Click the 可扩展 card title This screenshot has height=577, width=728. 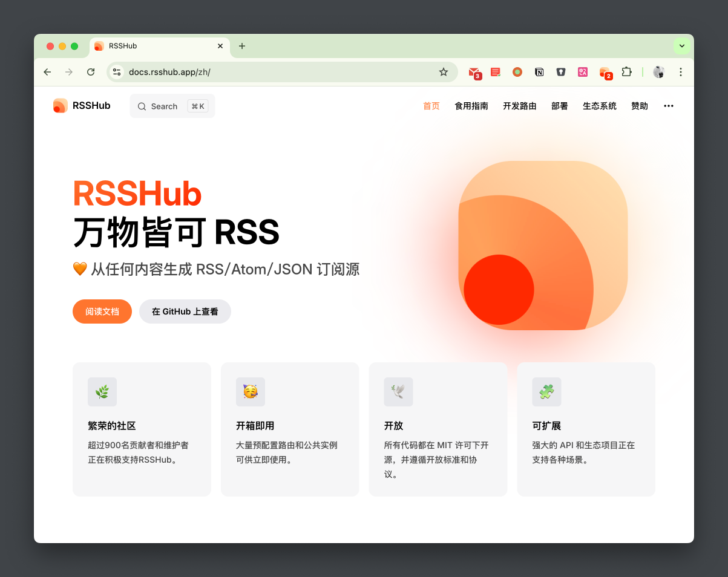pyautogui.click(x=546, y=426)
